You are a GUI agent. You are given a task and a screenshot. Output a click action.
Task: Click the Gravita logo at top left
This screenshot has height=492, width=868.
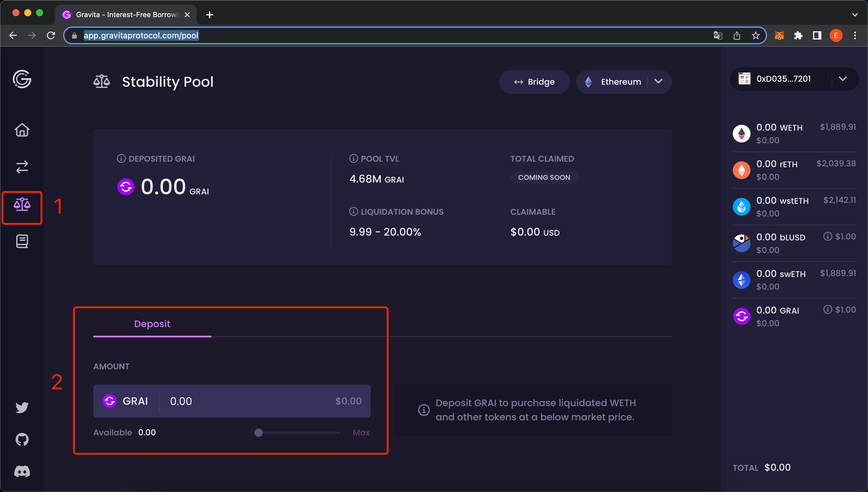[22, 79]
